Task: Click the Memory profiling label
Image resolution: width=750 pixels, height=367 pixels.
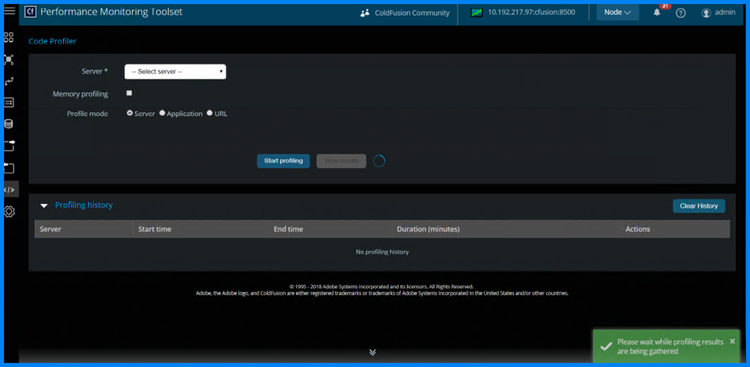Action: (80, 94)
